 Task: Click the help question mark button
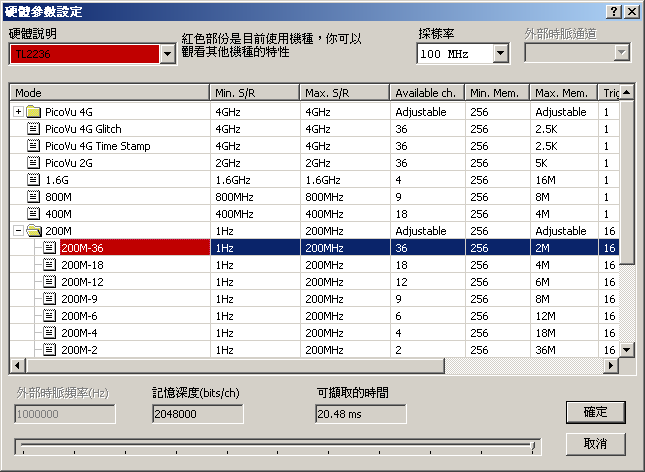tap(614, 11)
